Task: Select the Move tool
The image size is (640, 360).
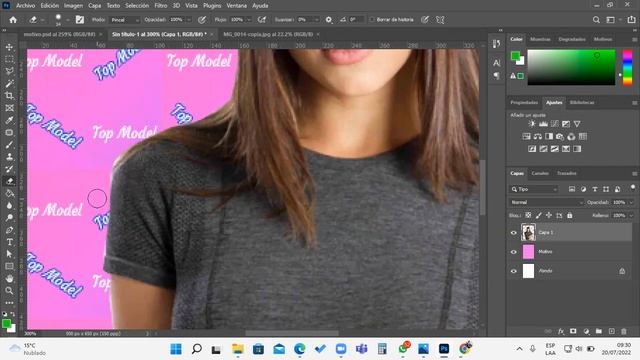Action: 9,47
